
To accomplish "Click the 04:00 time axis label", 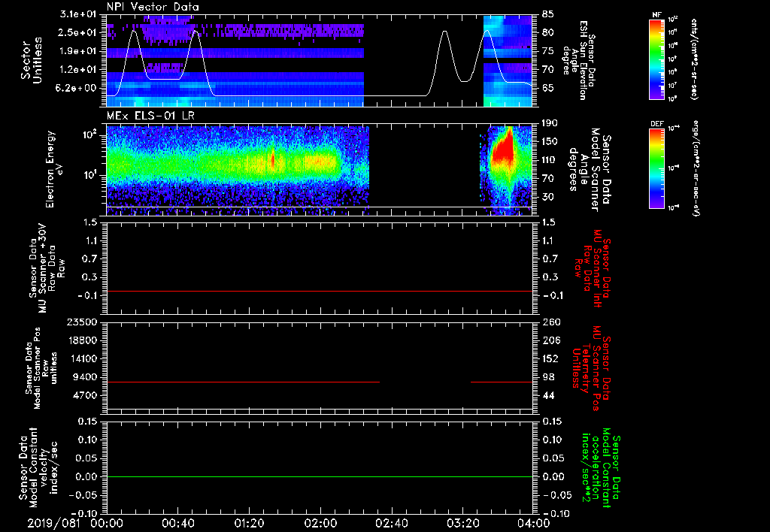I will pos(533,523).
